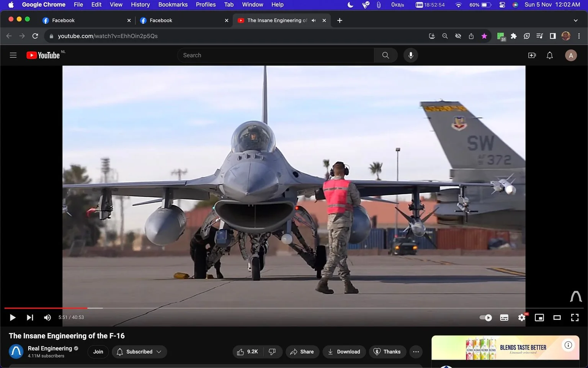Image resolution: width=588 pixels, height=368 pixels.
Task: Share this page from address bar
Action: point(471,36)
